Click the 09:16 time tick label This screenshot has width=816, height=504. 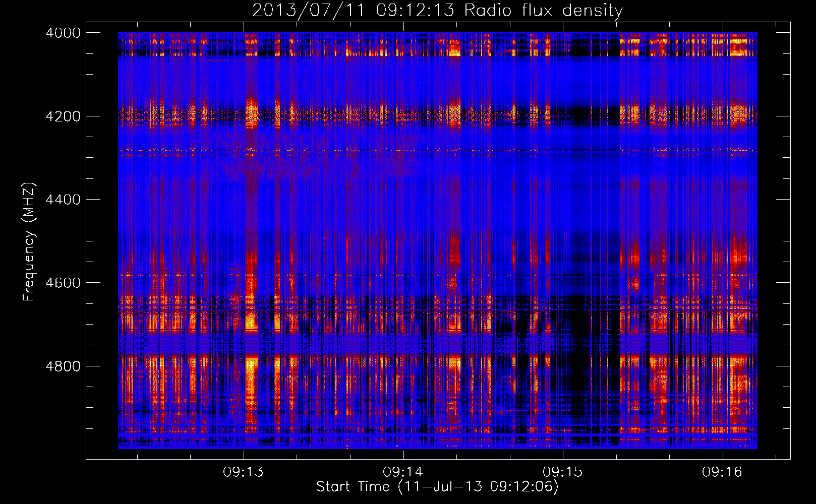(x=722, y=472)
